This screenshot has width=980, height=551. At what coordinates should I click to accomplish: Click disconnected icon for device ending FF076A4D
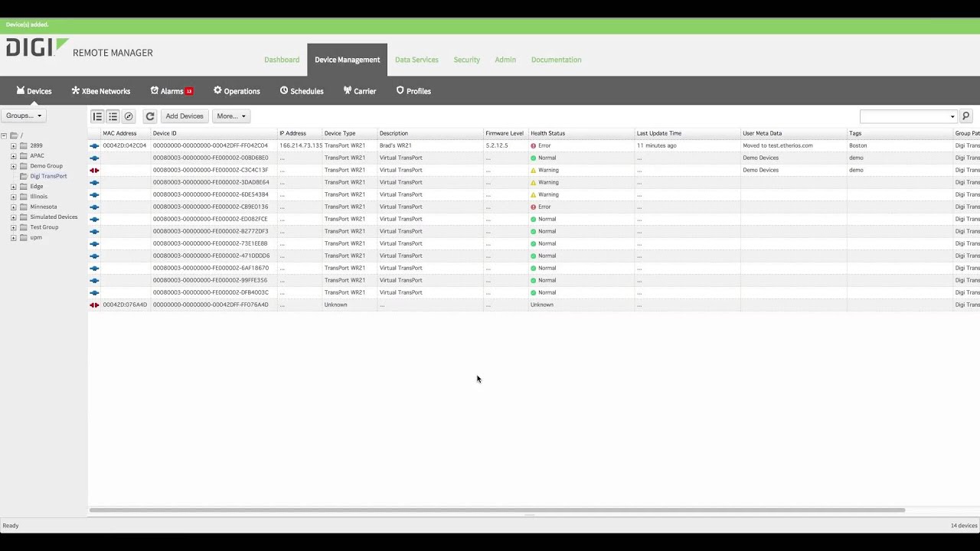point(94,305)
